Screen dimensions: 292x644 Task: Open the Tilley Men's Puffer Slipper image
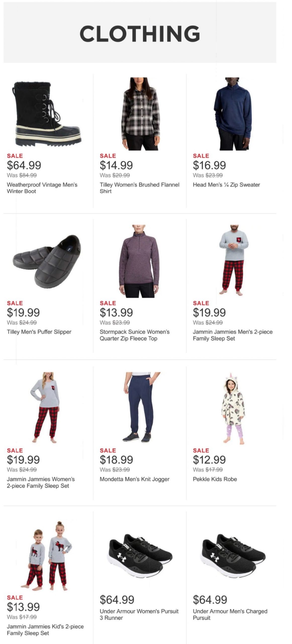click(x=47, y=262)
